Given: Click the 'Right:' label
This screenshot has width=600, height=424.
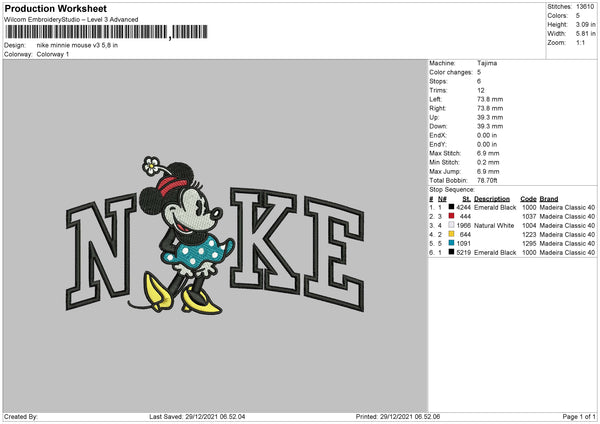Looking at the screenshot, I should click(437, 108).
